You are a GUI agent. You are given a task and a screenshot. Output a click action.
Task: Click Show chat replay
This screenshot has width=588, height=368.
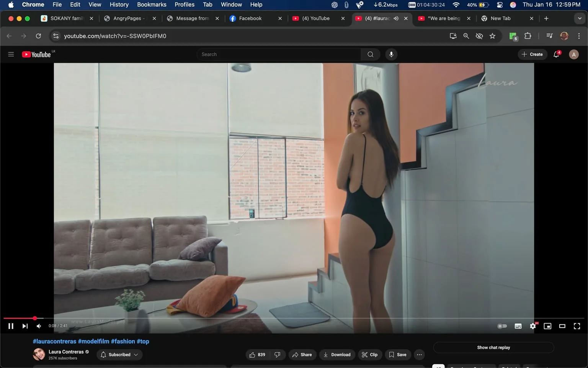pyautogui.click(x=493, y=348)
